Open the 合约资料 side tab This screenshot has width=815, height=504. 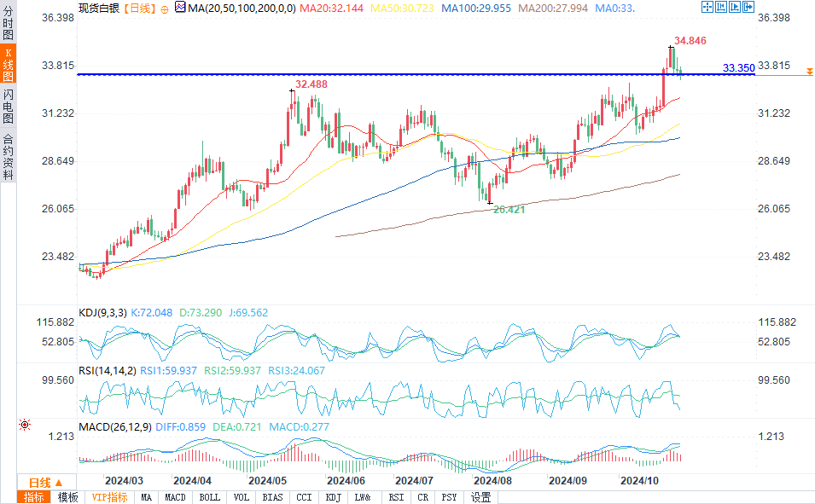(x=8, y=156)
